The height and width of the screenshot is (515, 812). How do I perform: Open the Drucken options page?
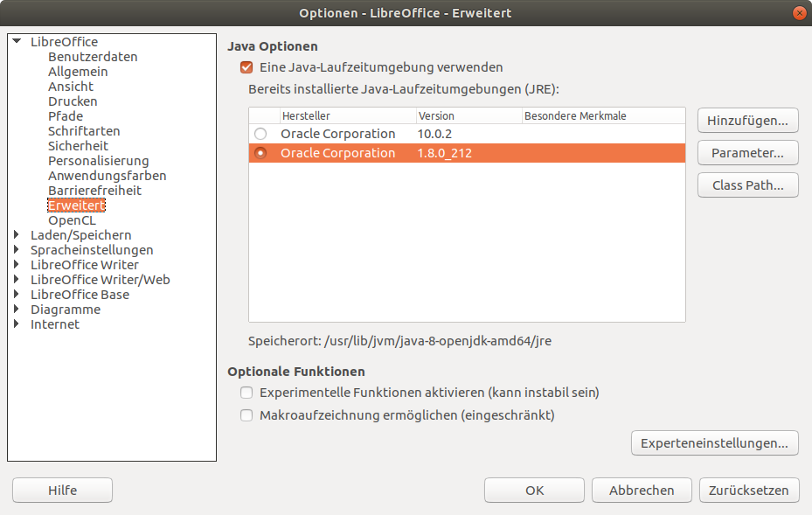(x=73, y=101)
